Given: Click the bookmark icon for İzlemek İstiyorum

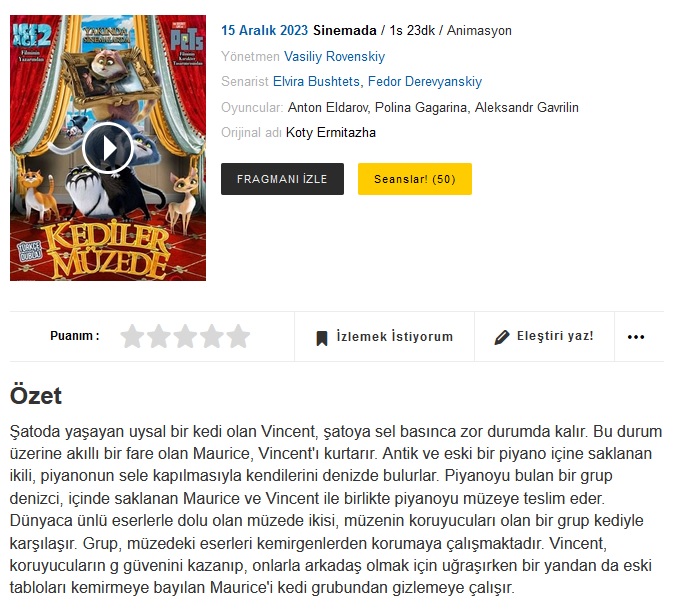Looking at the screenshot, I should coord(322,338).
